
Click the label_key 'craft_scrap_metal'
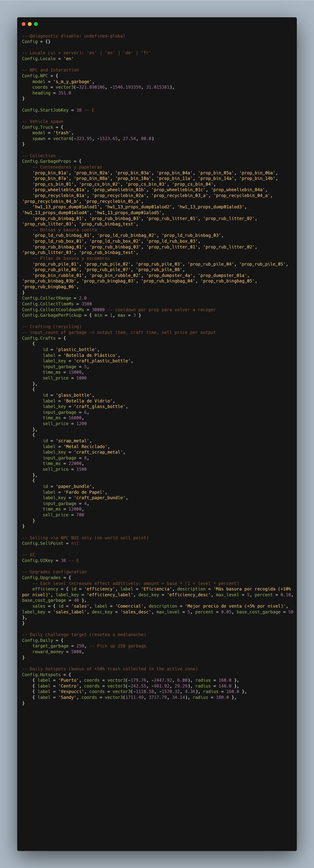click(98, 452)
